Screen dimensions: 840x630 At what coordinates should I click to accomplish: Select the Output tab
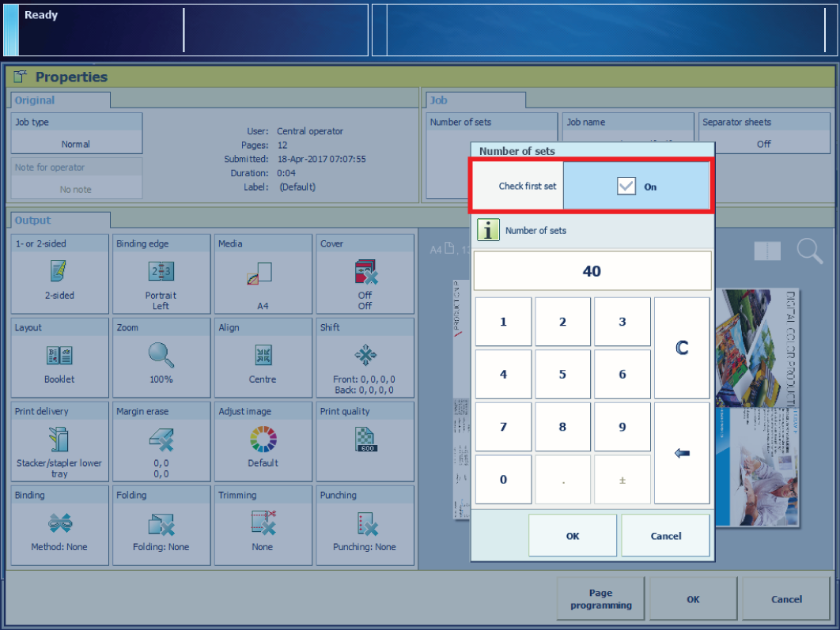[33, 221]
